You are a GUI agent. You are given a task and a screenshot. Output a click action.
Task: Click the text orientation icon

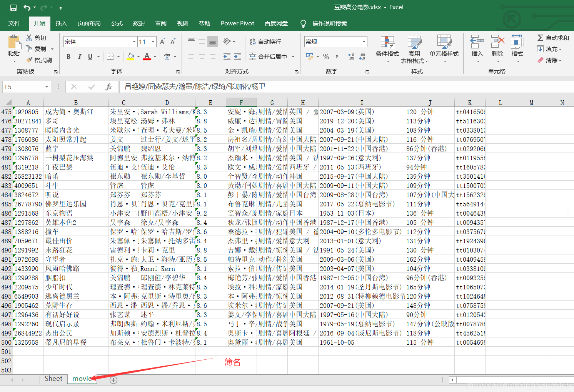pos(227,42)
